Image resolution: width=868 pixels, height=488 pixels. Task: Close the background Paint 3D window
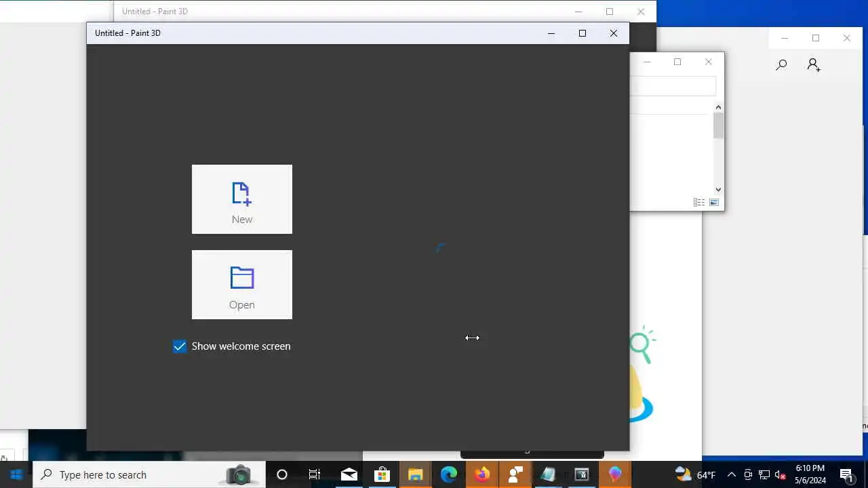click(x=641, y=12)
